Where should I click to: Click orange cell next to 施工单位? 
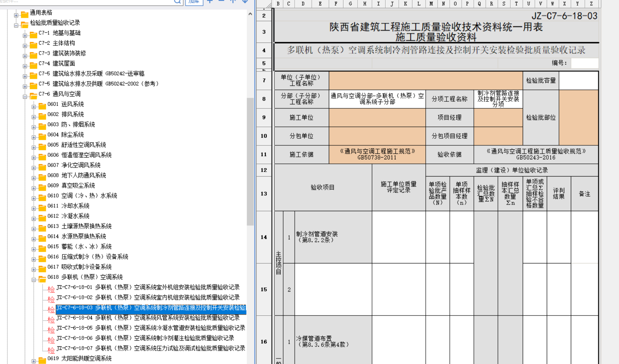point(377,118)
